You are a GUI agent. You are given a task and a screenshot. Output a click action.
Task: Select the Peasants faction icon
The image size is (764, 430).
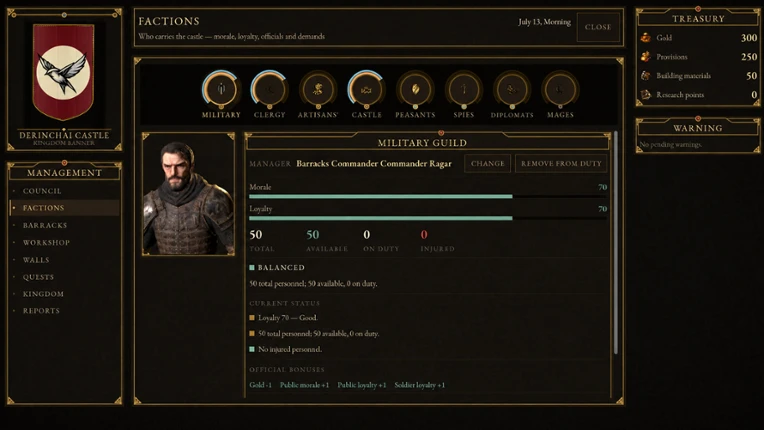tap(415, 90)
